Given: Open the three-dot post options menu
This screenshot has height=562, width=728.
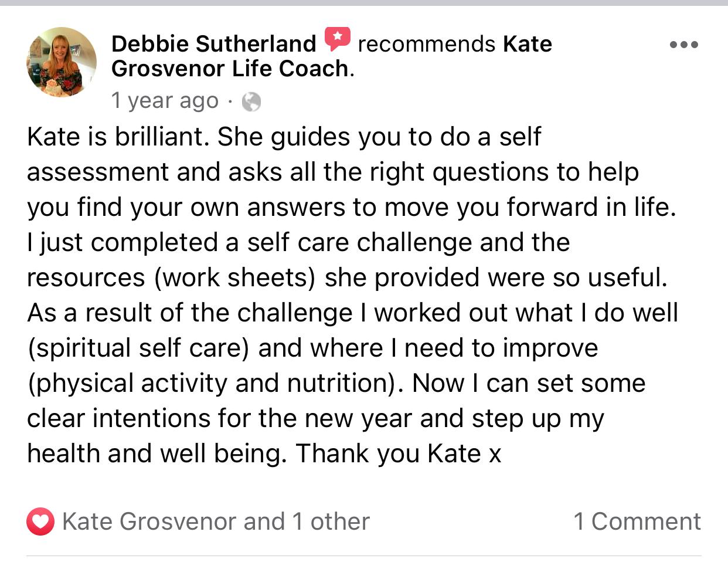Looking at the screenshot, I should [683, 45].
